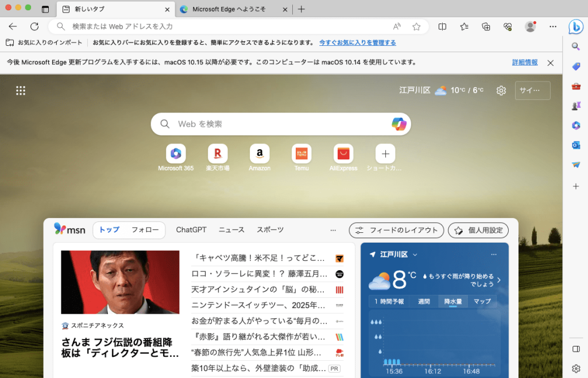Screen dimensions: 588x378
Task: Select the マップ weather tab
Action: pos(482,302)
